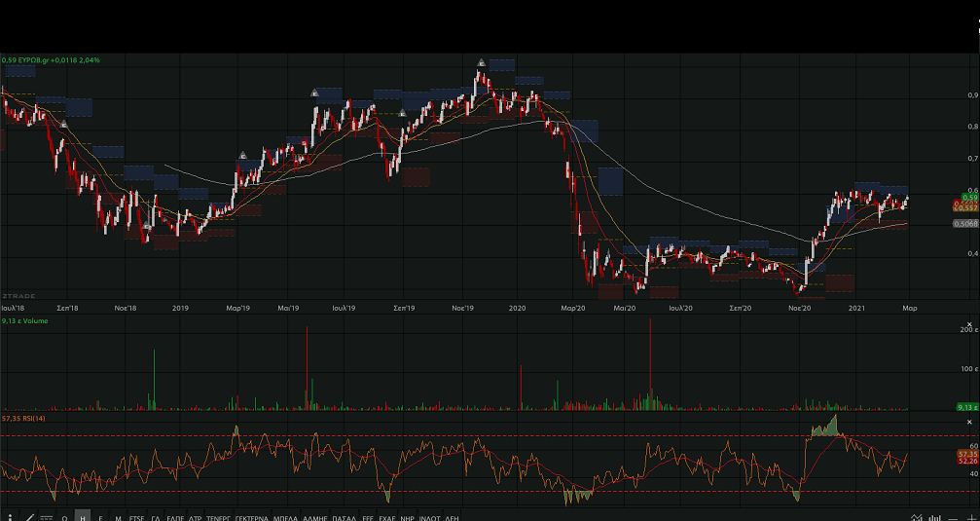980x521 pixels.
Task: Close the RSI(14) indicator panel
Action: pyautogui.click(x=969, y=422)
